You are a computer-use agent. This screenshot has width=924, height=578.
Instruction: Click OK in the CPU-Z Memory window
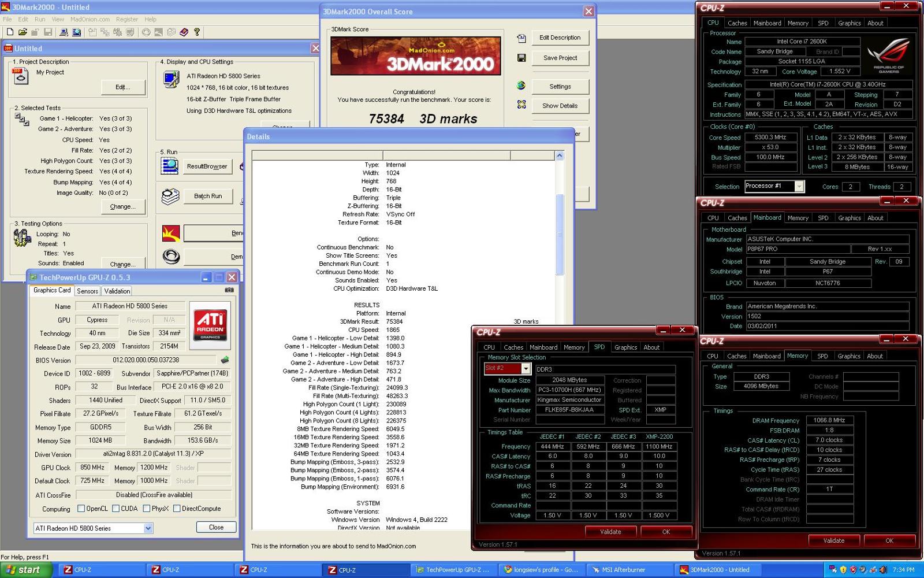(x=889, y=540)
